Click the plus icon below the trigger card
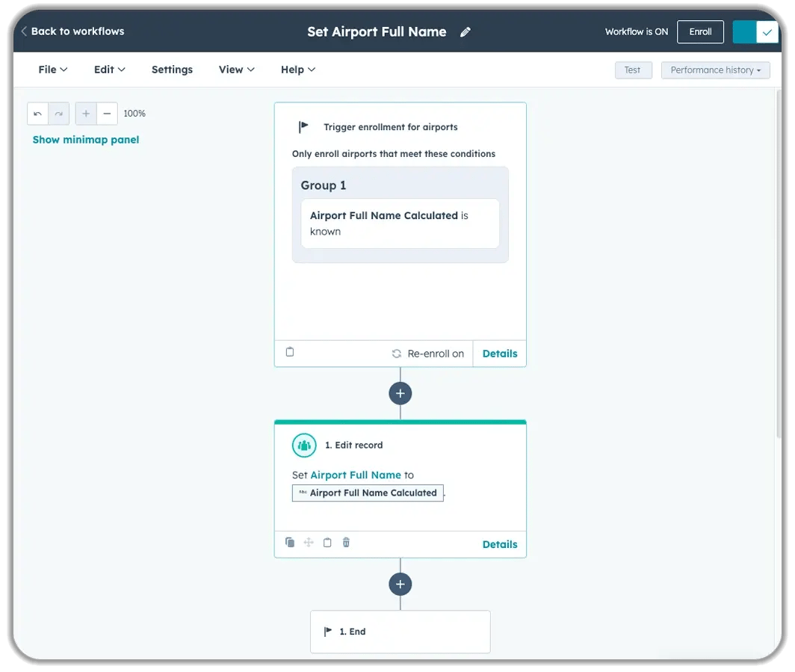The image size is (795, 672). [x=400, y=392]
